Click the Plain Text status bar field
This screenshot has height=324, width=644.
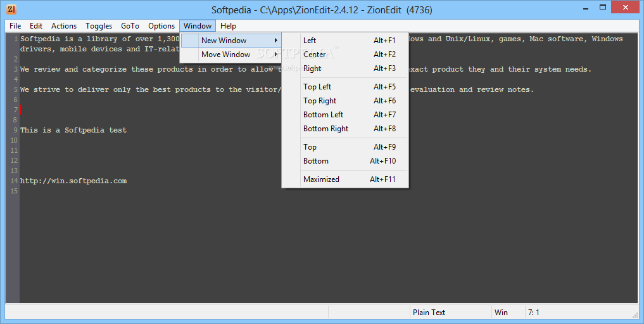pyautogui.click(x=450, y=313)
